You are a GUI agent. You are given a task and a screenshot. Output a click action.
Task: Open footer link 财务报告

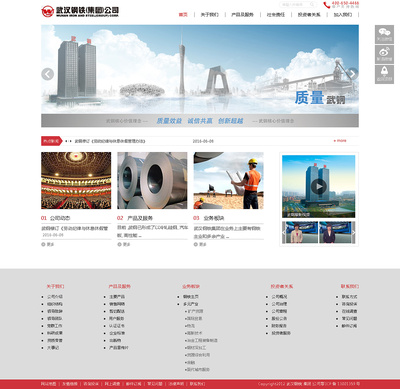279,326
